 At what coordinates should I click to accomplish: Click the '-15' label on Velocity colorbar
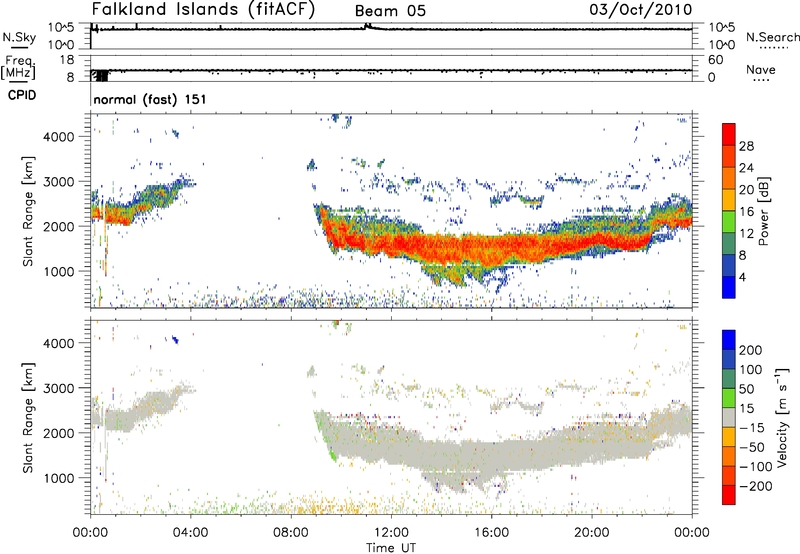pos(752,427)
